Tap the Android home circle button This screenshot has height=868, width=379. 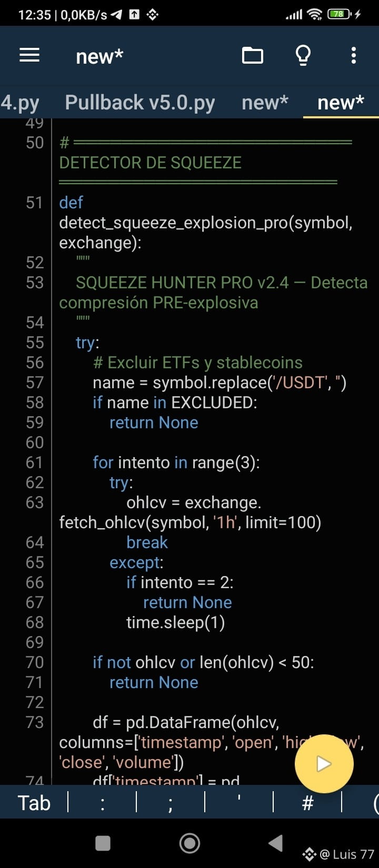pyautogui.click(x=189, y=843)
